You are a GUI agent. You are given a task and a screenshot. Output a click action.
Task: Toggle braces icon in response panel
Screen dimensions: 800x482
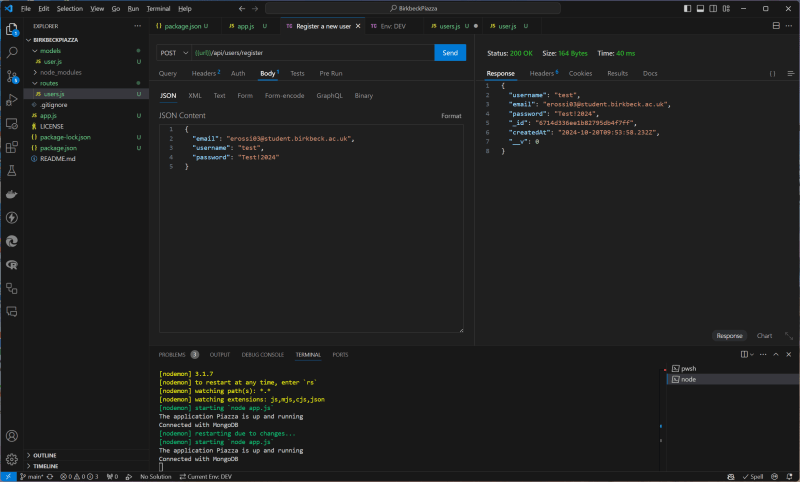coord(772,74)
